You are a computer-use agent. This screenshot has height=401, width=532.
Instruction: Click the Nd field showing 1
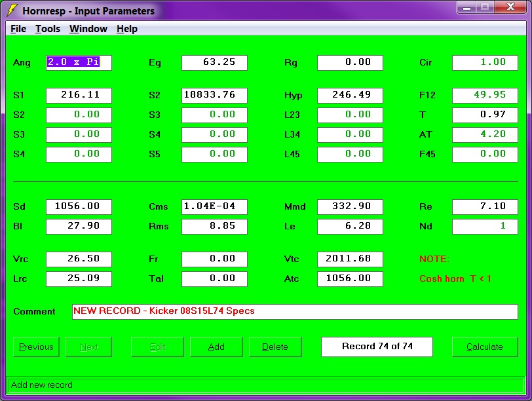[x=485, y=227]
